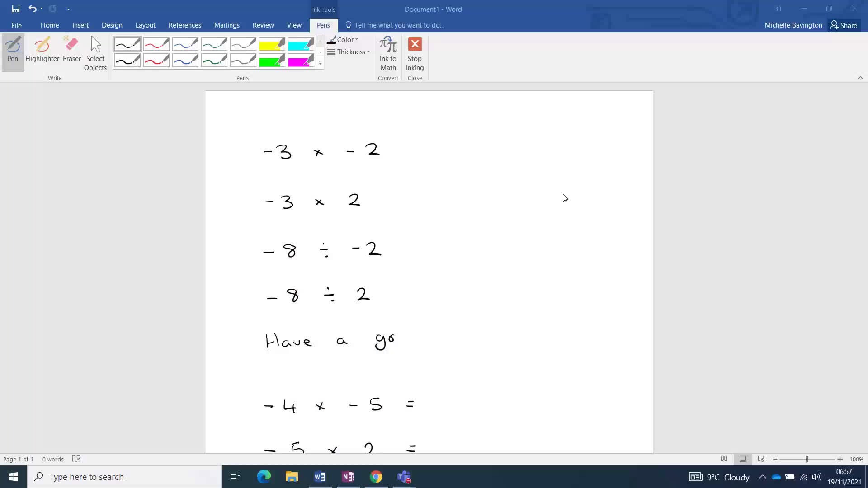Collapse the ribbon using the chevron
The width and height of the screenshot is (868, 488).
pyautogui.click(x=860, y=77)
